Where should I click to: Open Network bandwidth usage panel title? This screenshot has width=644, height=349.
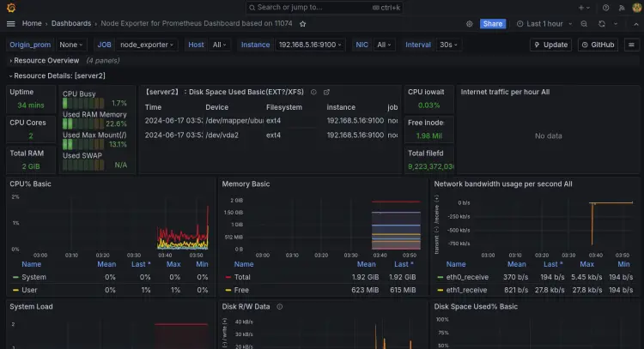(503, 184)
